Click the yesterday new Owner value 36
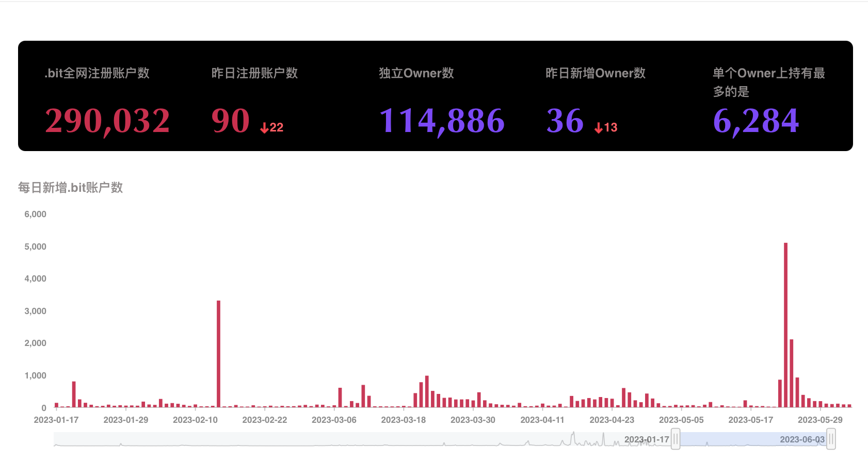The height and width of the screenshot is (462, 868). click(x=565, y=121)
